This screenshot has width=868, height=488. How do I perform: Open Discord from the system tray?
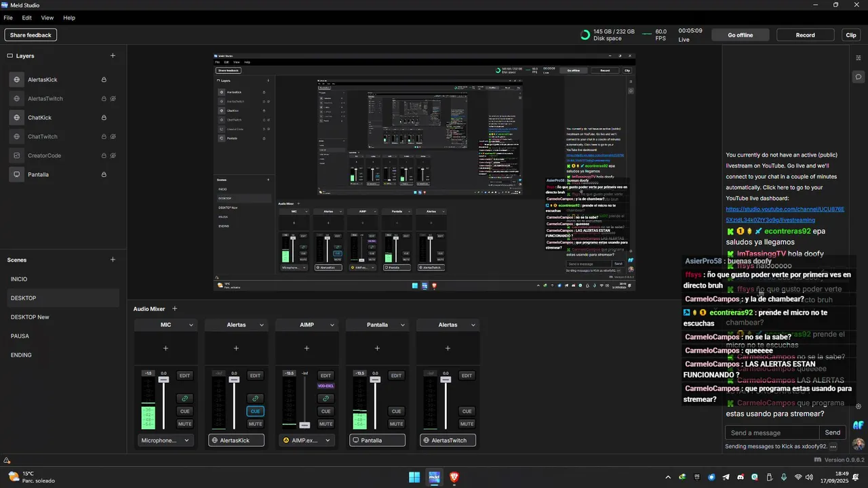point(741,477)
